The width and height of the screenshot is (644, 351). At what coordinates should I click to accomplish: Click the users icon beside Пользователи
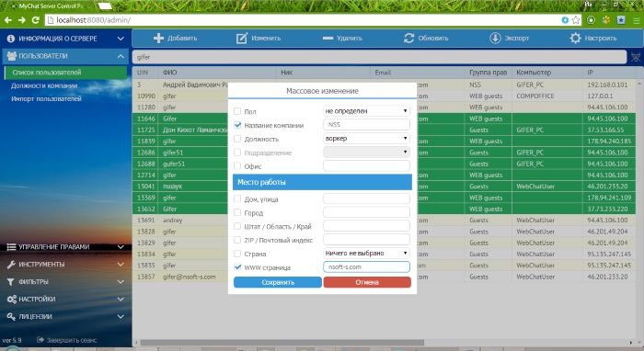click(11, 56)
